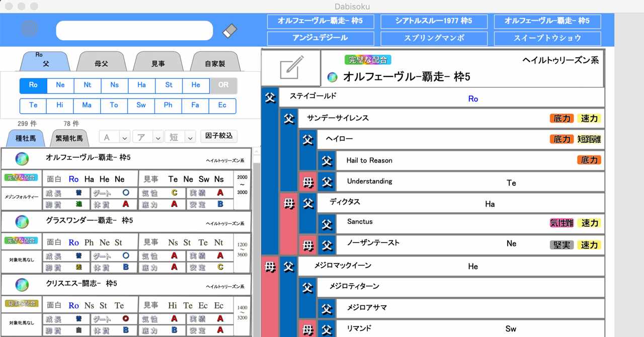Viewport: 644px width, 337px height.
Task: Open the edit pencil note icon
Action: coord(291,68)
